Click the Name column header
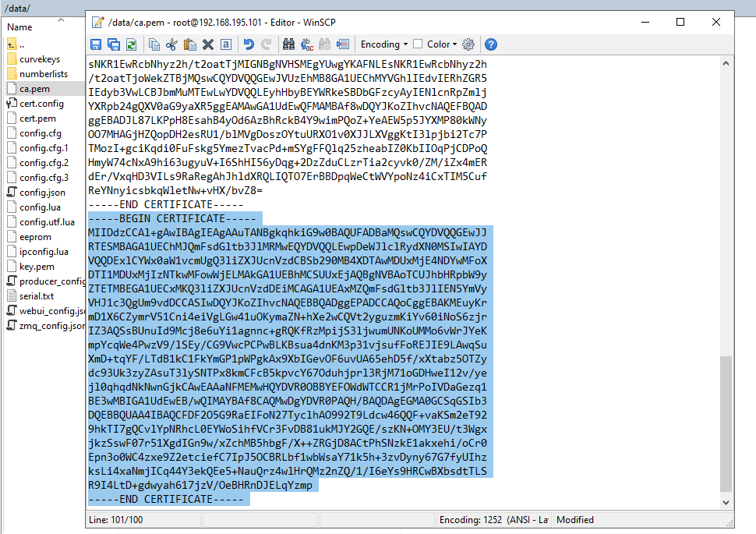Screen dimensions: 756x534 tap(19, 27)
